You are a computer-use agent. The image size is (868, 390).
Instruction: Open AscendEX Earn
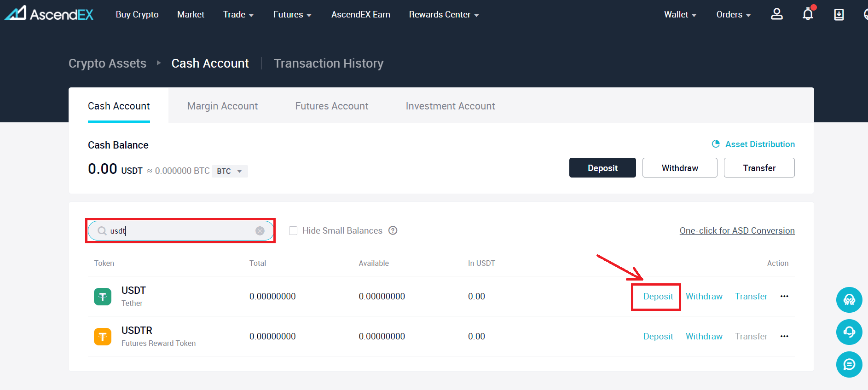point(361,15)
